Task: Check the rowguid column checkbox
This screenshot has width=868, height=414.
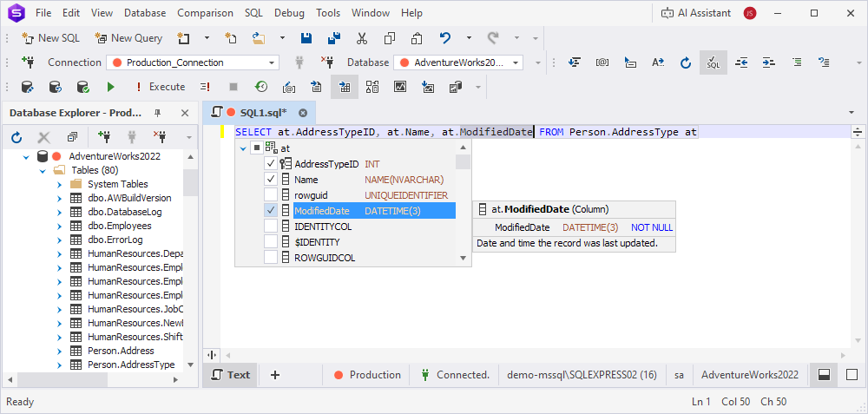Action: point(271,194)
